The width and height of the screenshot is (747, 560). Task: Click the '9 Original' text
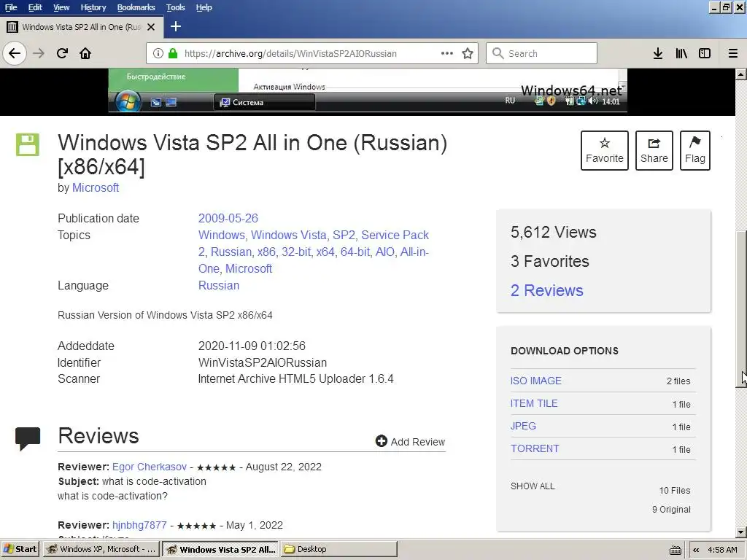point(671,510)
